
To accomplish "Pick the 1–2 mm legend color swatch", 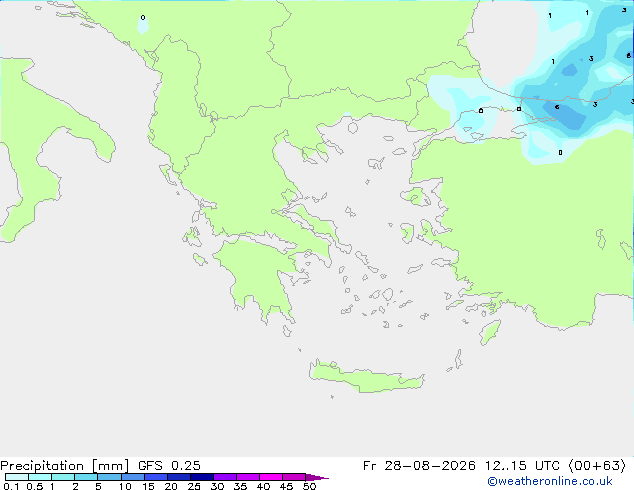I will point(63,477).
